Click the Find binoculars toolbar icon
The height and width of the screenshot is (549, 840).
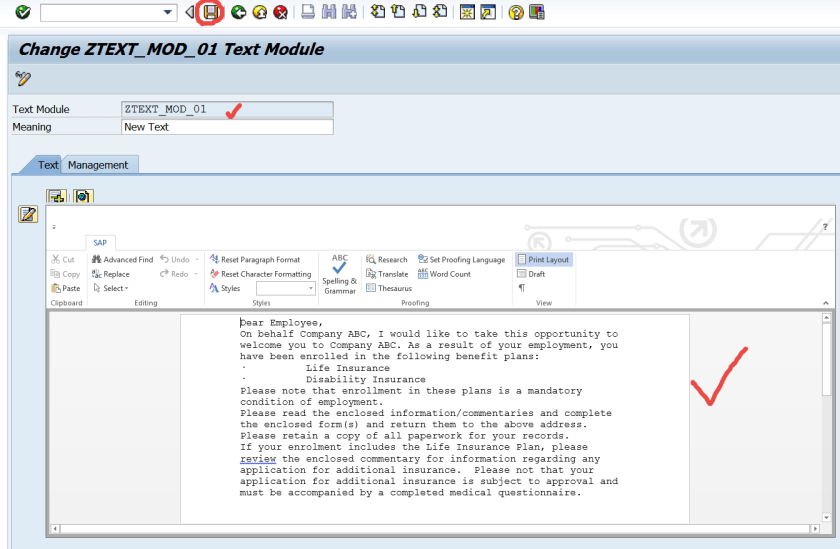328,12
